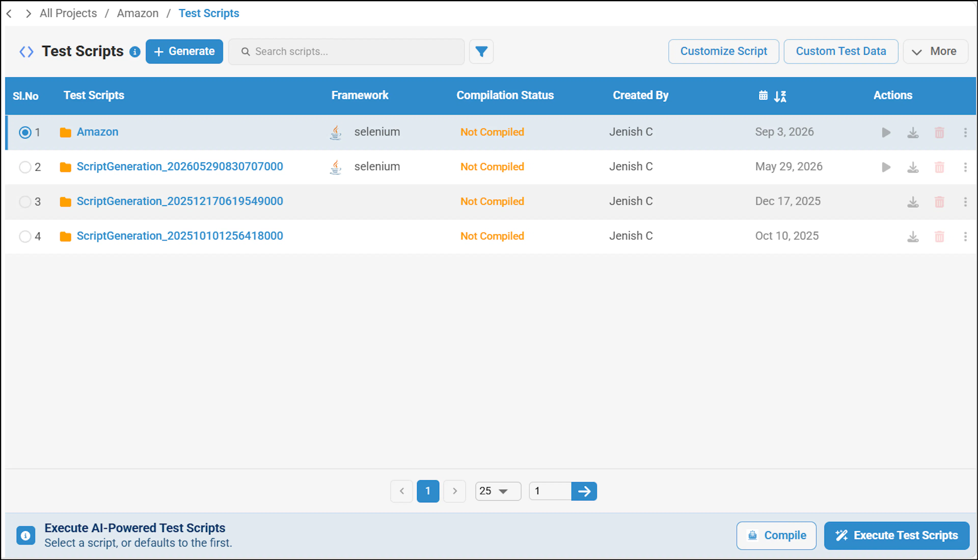The image size is (978, 560).
Task: Click the Framework column header
Action: [x=360, y=95]
